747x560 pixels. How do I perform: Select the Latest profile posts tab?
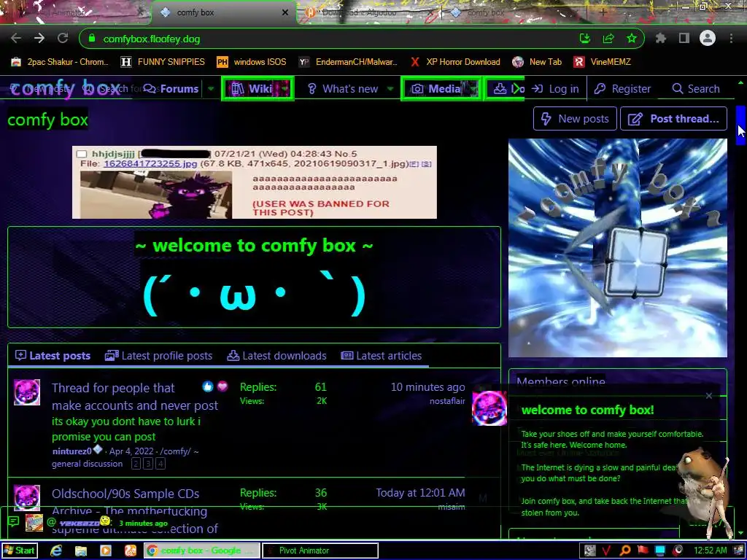pyautogui.click(x=158, y=356)
